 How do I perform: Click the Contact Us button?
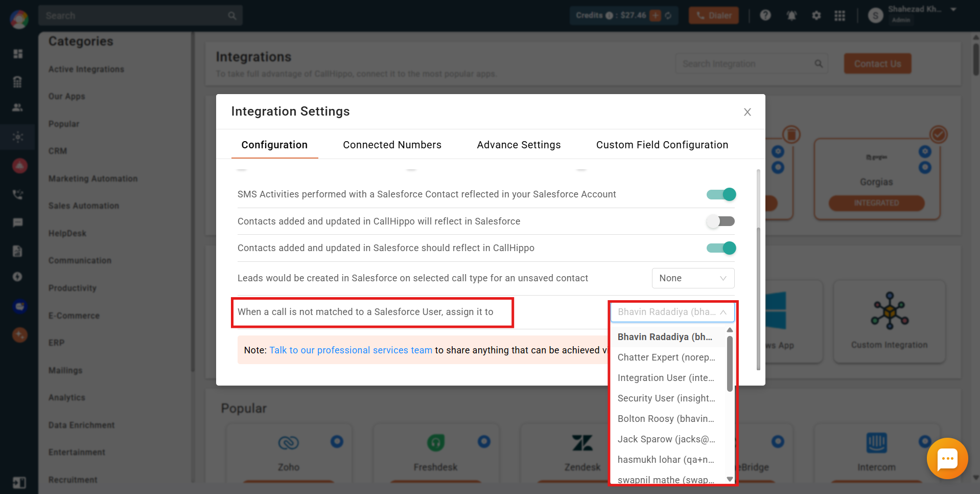point(877,64)
